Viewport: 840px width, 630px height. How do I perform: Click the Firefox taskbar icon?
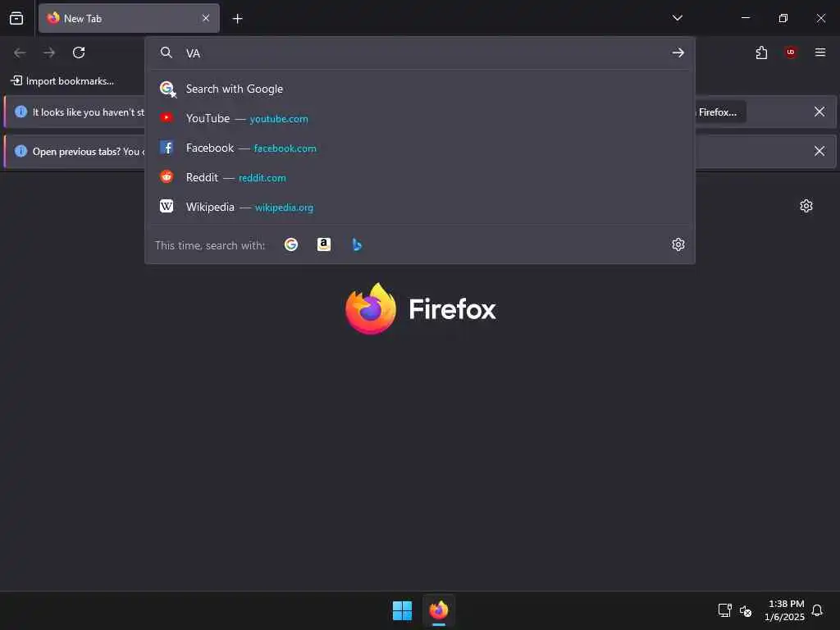(x=439, y=610)
